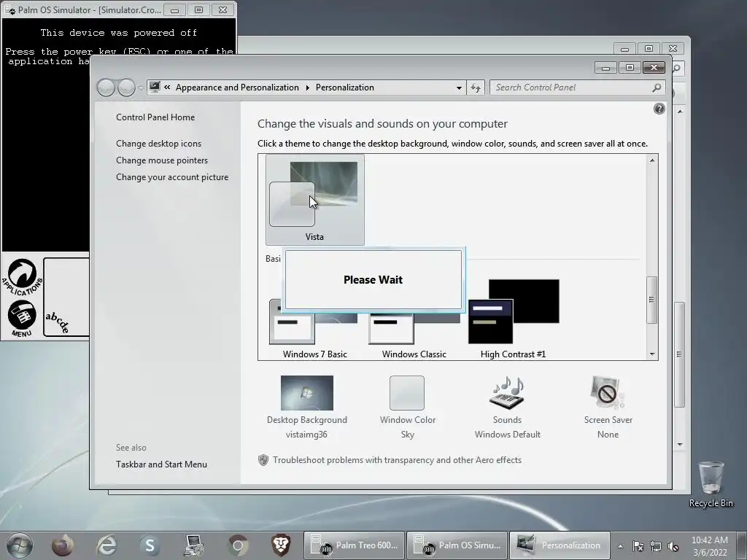Image resolution: width=747 pixels, height=560 pixels.
Task: Click the Applications button in Palm simulator
Action: click(22, 276)
